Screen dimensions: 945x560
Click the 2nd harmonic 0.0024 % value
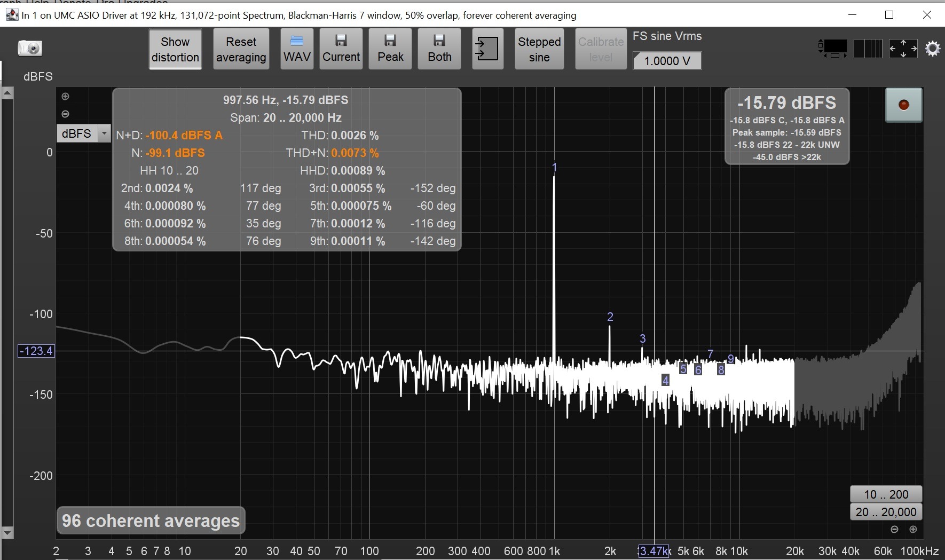click(169, 188)
